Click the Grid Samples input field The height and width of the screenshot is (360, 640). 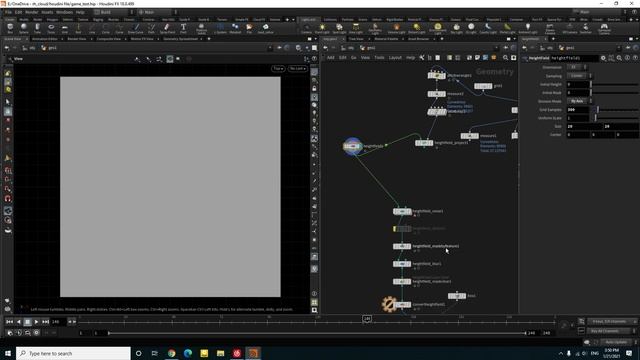(578, 110)
